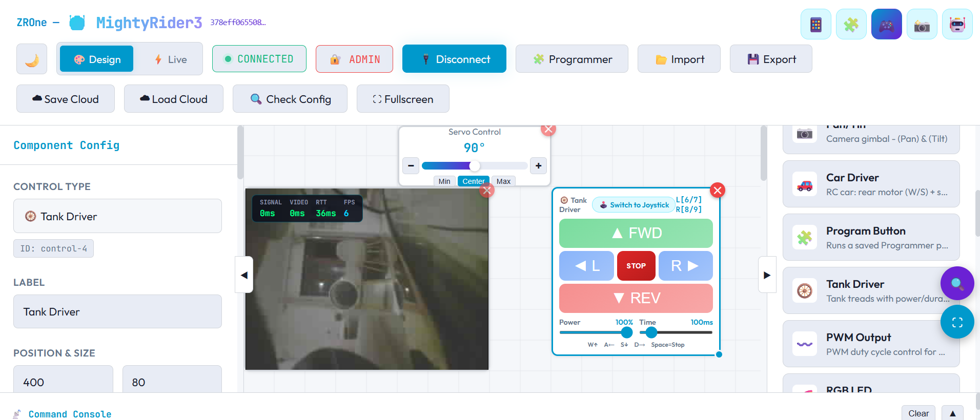This screenshot has height=420, width=980.
Task: Open the camera icon in header
Action: 922,24
